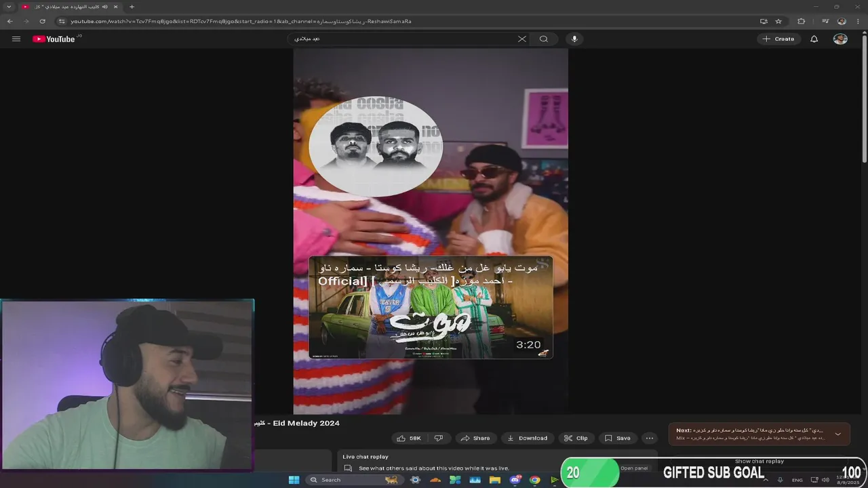Screen dimensions: 868x488
Task: View site information icon in address bar
Action: pyautogui.click(x=62, y=21)
